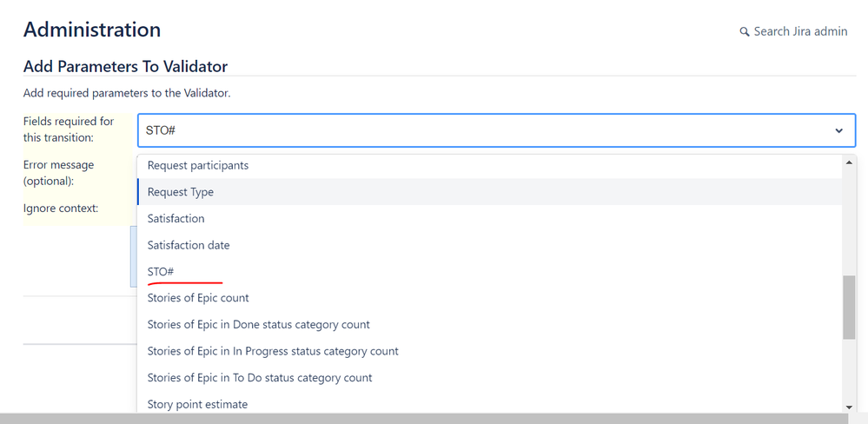The width and height of the screenshot is (868, 424).
Task: Click Fields required for this transition label
Action: [69, 129]
